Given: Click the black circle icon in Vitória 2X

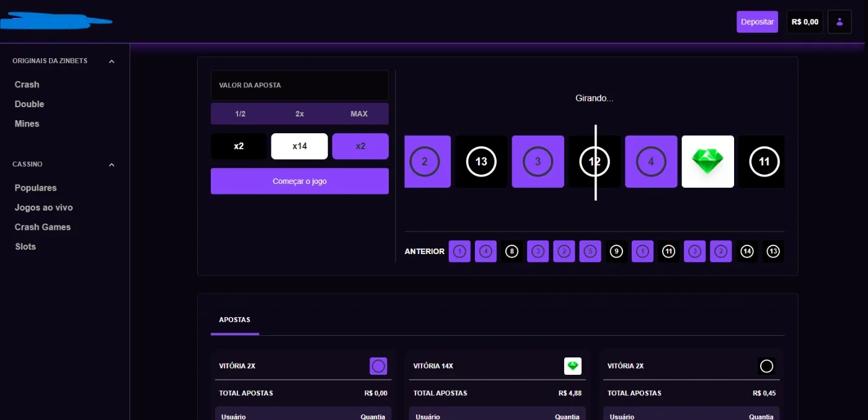Looking at the screenshot, I should pos(767,366).
